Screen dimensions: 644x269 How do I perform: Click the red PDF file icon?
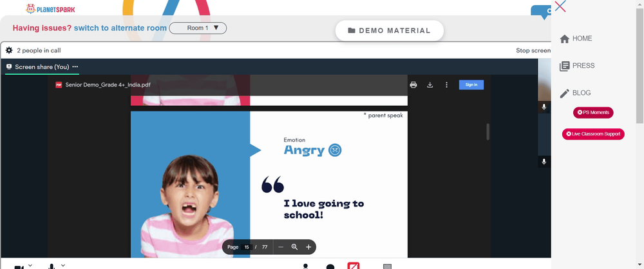(59, 85)
